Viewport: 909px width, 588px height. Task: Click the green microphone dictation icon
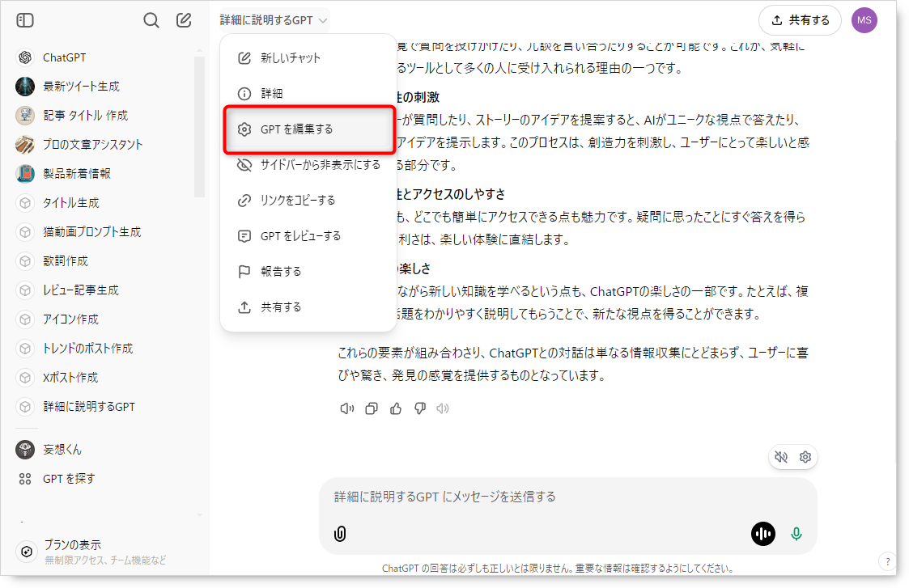[796, 534]
